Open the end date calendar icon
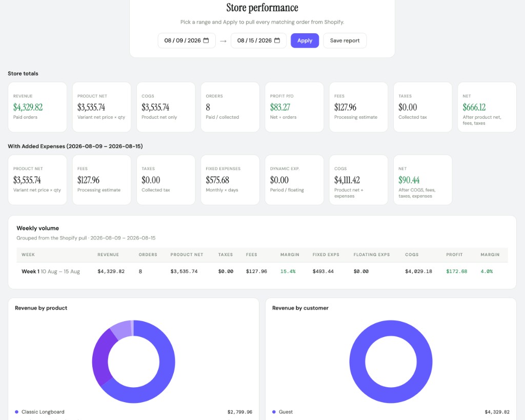Viewport: 525px width, 420px height. 277,40
